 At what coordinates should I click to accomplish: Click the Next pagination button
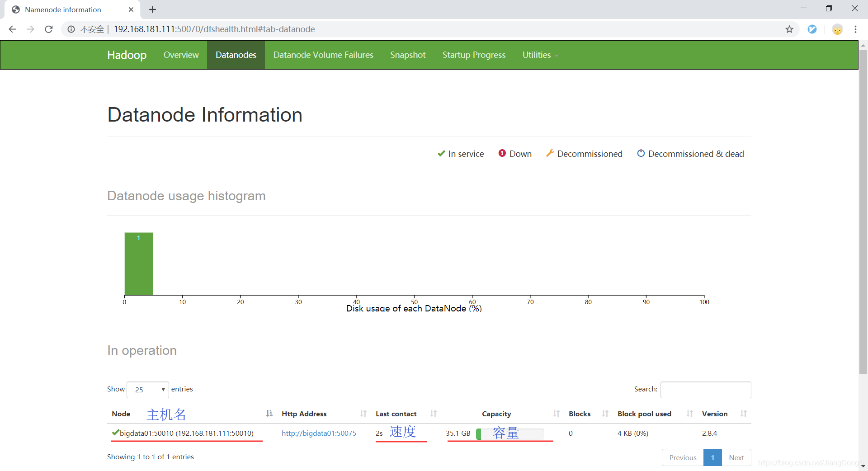(736, 457)
